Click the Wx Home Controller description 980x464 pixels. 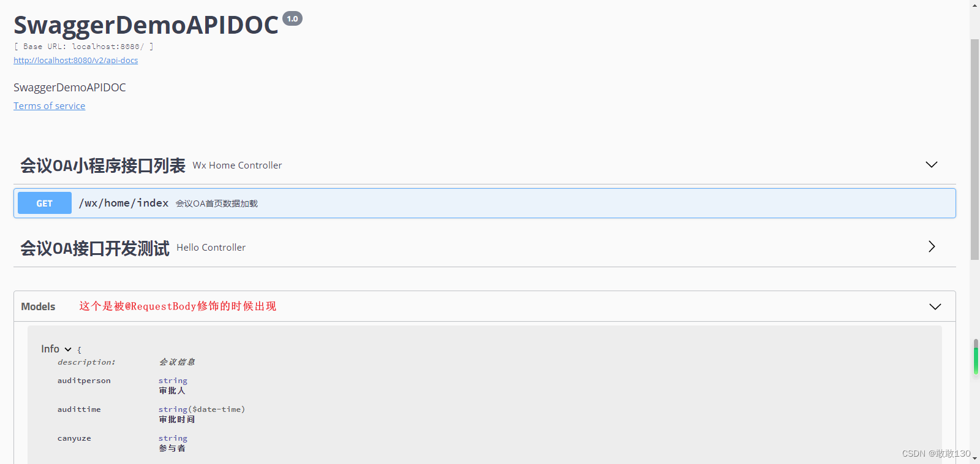[238, 165]
